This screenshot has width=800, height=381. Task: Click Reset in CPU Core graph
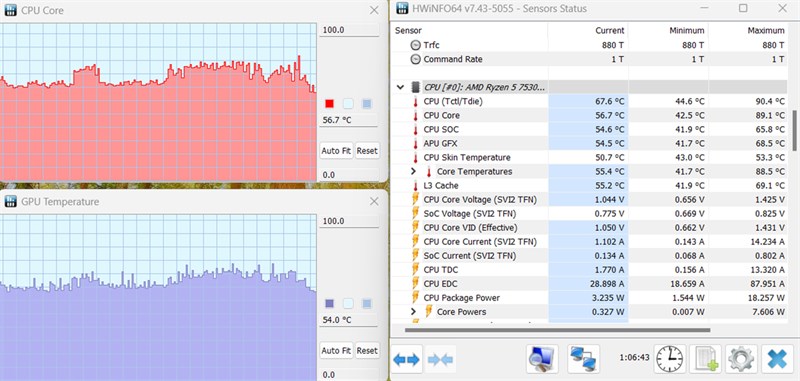pyautogui.click(x=367, y=151)
